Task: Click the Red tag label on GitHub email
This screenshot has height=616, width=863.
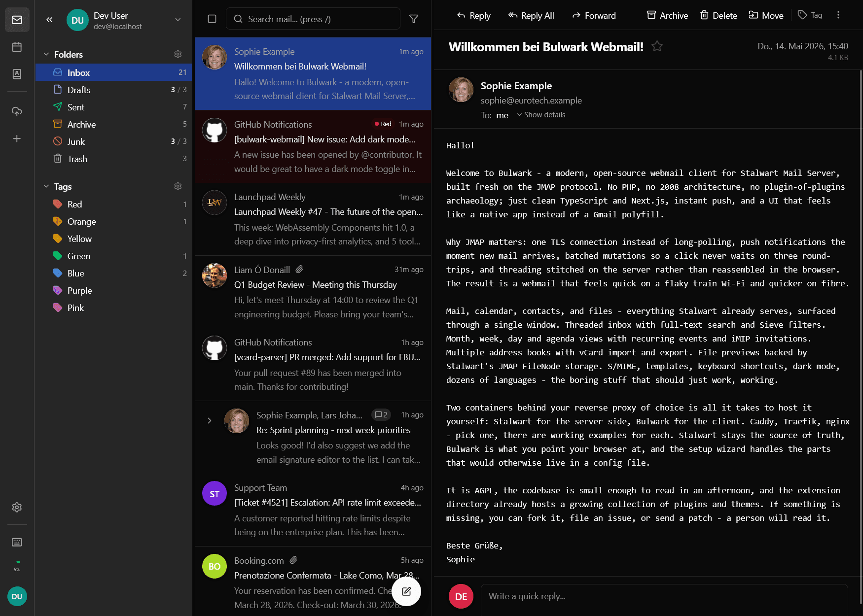Action: click(x=383, y=124)
